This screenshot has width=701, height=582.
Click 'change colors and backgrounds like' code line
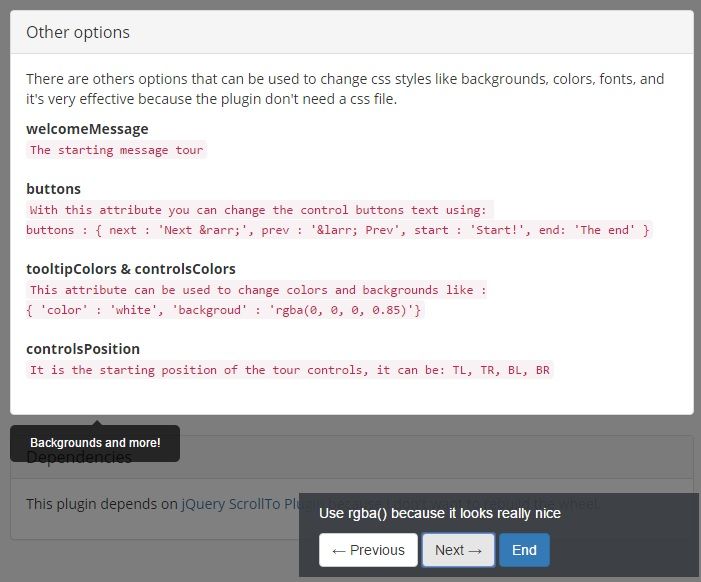coord(258,290)
